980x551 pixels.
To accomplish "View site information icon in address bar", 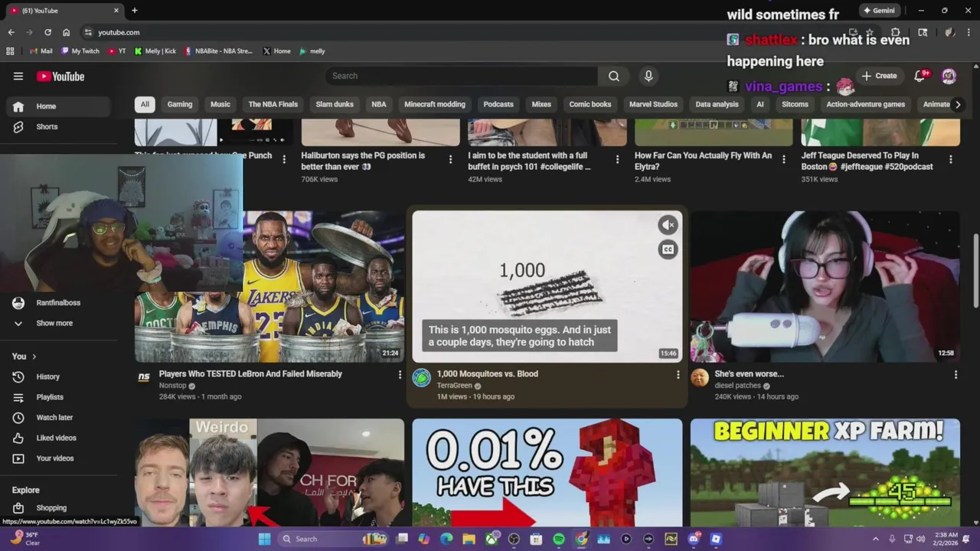I will [88, 32].
